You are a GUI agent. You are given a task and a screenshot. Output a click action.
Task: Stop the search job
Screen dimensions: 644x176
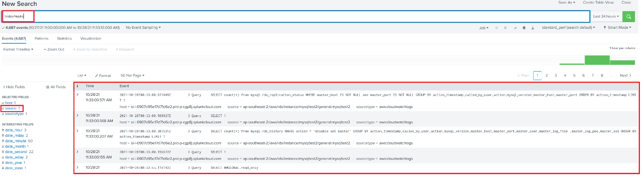pos(505,28)
